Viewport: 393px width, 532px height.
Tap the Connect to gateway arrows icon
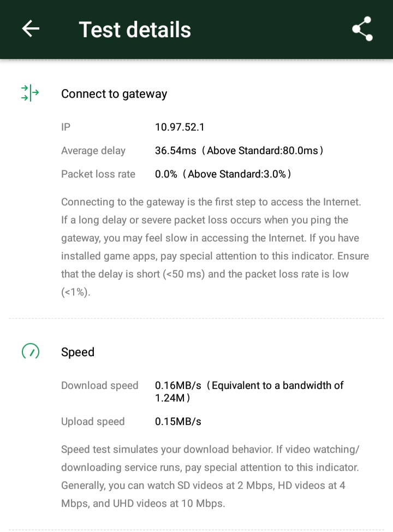point(30,93)
